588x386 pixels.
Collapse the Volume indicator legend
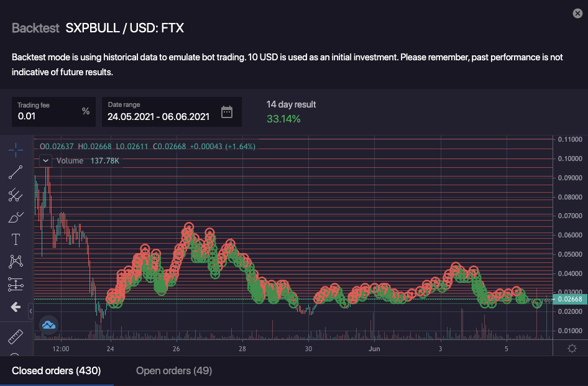(x=46, y=160)
